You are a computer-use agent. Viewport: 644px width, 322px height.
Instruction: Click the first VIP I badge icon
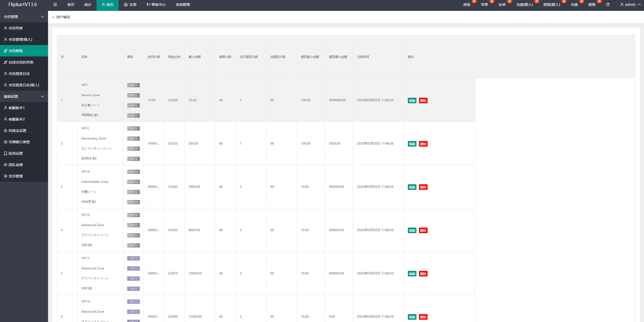134,85
